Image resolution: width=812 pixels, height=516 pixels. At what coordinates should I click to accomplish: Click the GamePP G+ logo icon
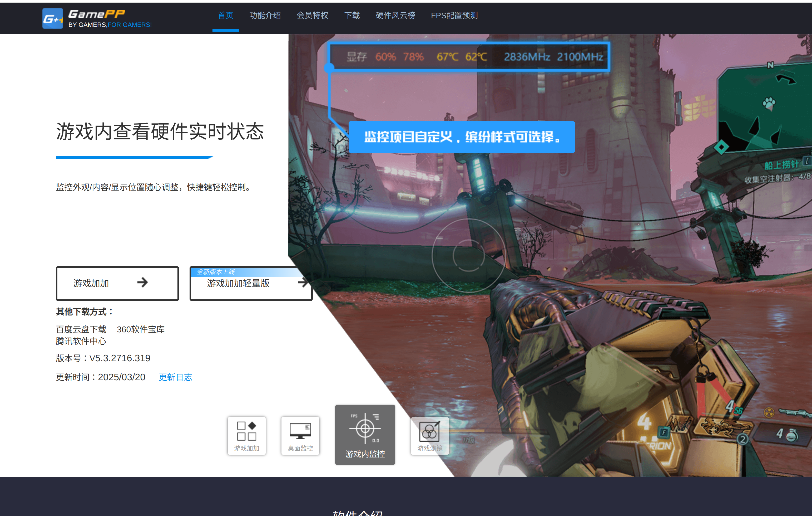[x=53, y=18]
